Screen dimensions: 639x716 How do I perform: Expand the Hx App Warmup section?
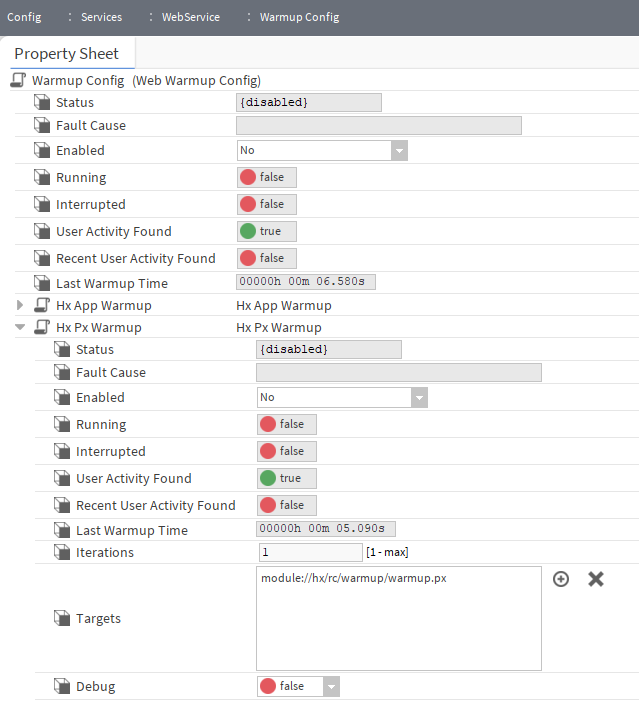coord(20,305)
